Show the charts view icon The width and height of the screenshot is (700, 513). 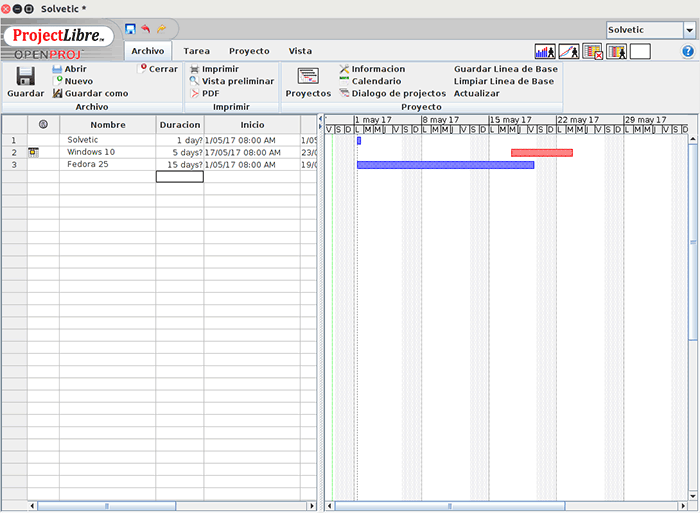[569, 52]
